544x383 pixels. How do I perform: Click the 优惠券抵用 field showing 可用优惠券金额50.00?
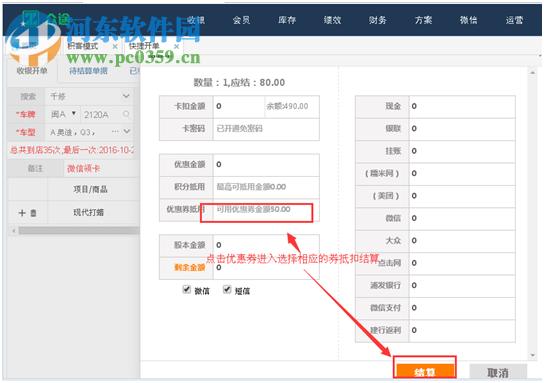pos(266,210)
